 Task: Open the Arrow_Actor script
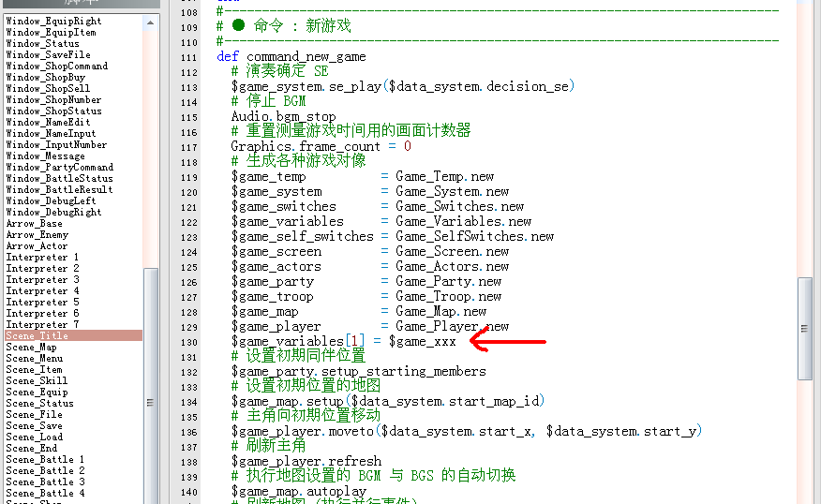point(37,246)
